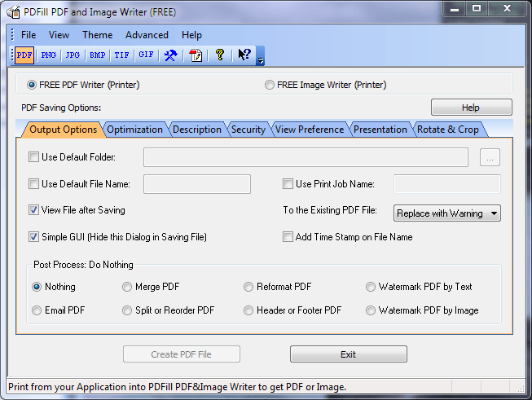532x400 pixels.
Task: Click the print job name field
Action: click(447, 184)
